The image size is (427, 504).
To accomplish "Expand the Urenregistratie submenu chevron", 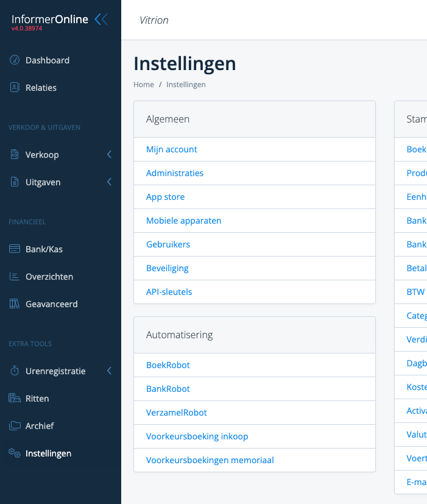I will (x=109, y=371).
